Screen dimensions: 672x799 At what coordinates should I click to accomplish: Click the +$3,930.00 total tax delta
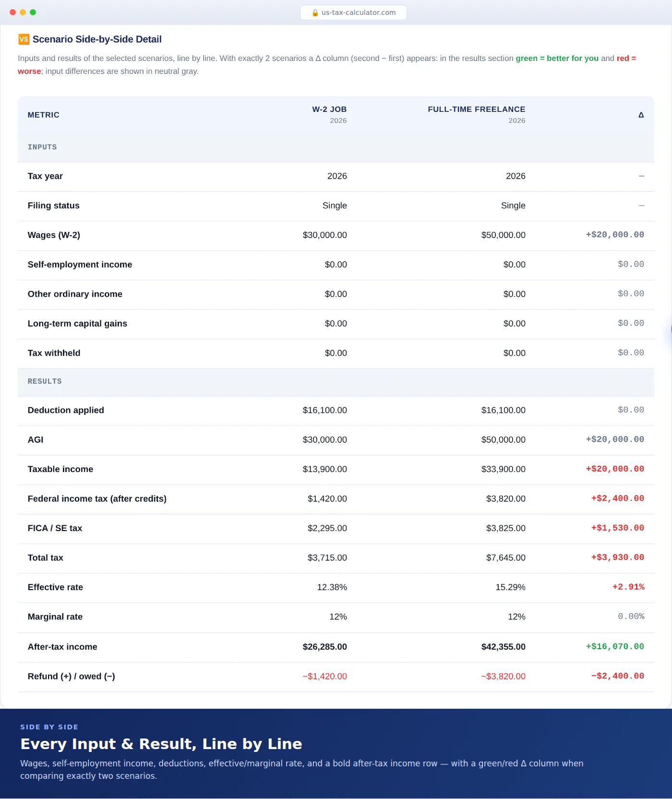click(617, 557)
